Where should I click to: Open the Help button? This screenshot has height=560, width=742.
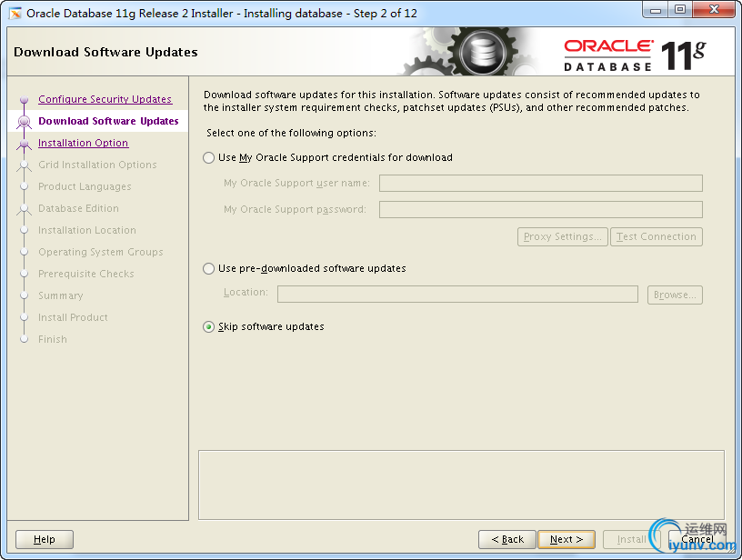(x=45, y=539)
